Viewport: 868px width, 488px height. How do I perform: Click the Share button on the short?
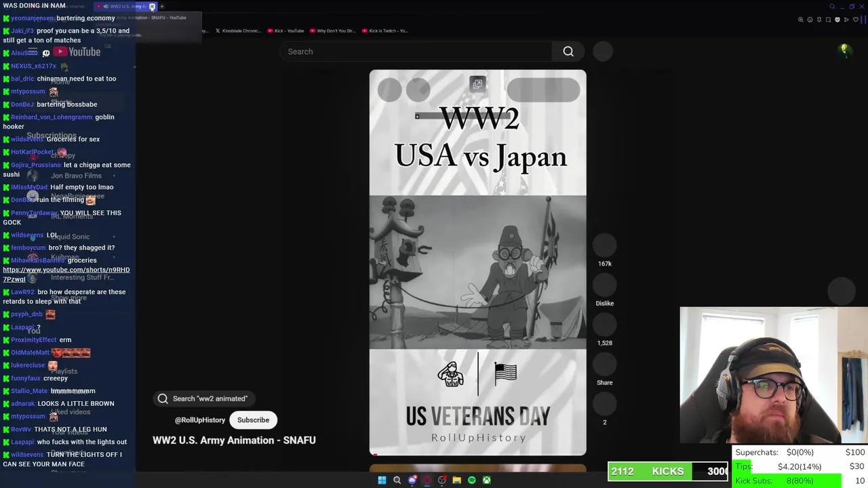coord(604,364)
